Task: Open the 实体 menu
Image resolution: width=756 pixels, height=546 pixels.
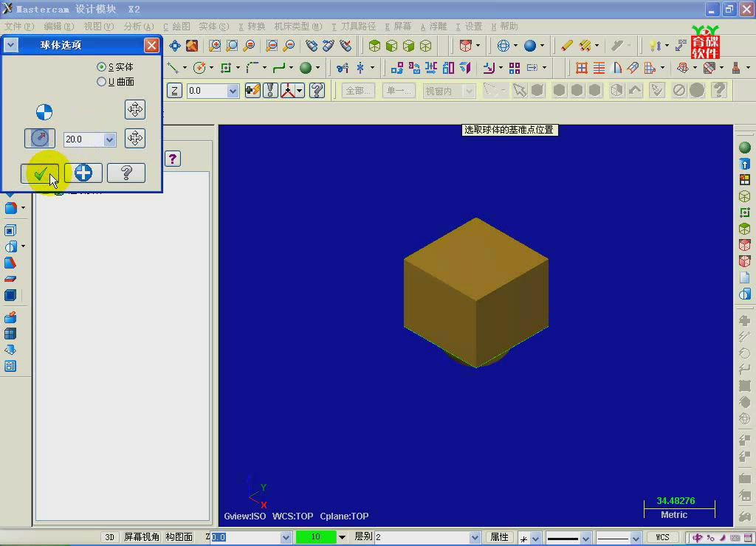Action: tap(213, 27)
